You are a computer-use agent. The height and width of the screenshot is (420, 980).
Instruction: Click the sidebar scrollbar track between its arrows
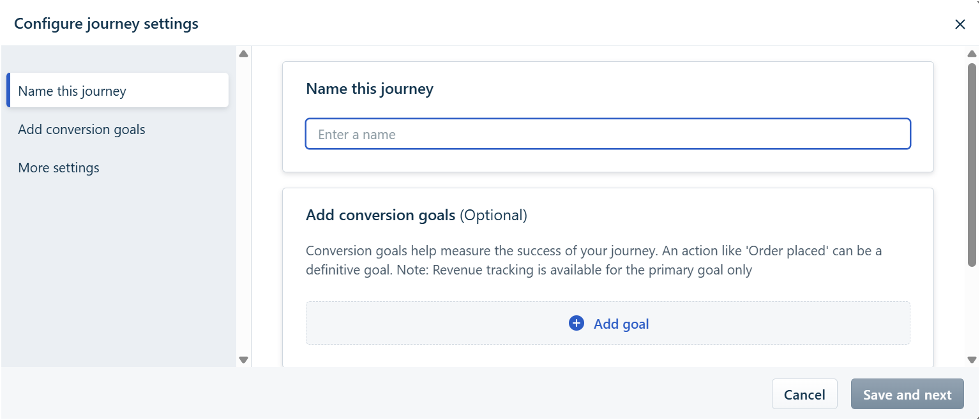243,207
